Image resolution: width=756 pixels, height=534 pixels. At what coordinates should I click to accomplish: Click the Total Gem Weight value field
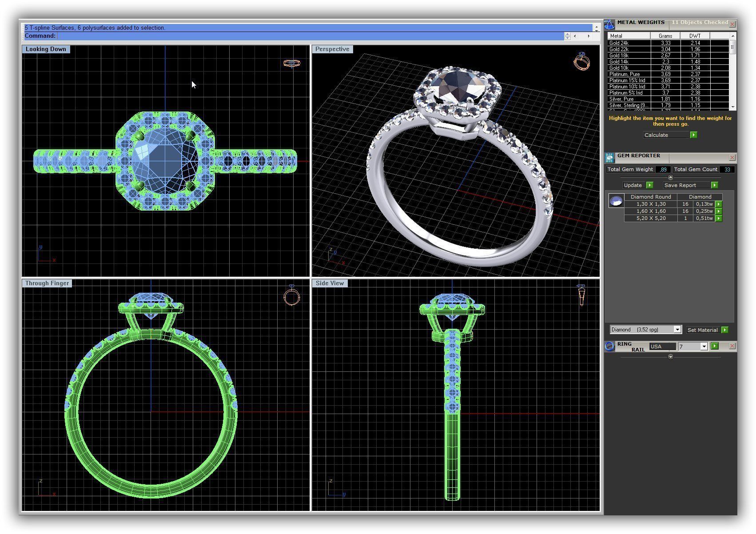pyautogui.click(x=663, y=170)
